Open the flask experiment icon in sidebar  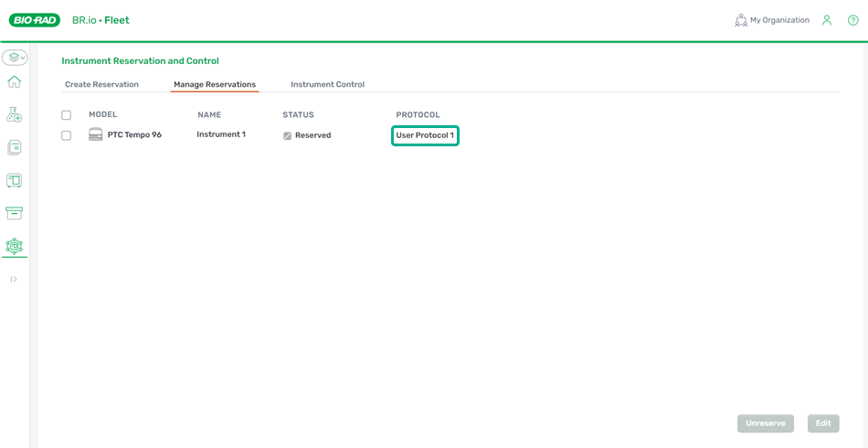(14, 115)
